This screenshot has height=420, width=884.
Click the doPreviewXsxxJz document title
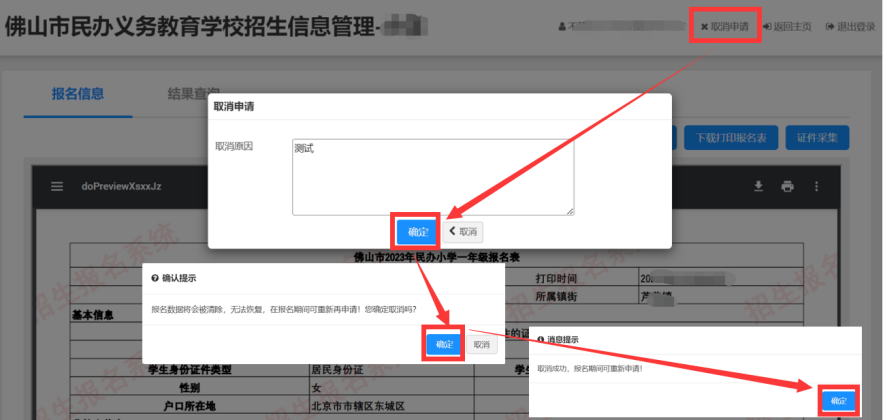[x=122, y=187]
